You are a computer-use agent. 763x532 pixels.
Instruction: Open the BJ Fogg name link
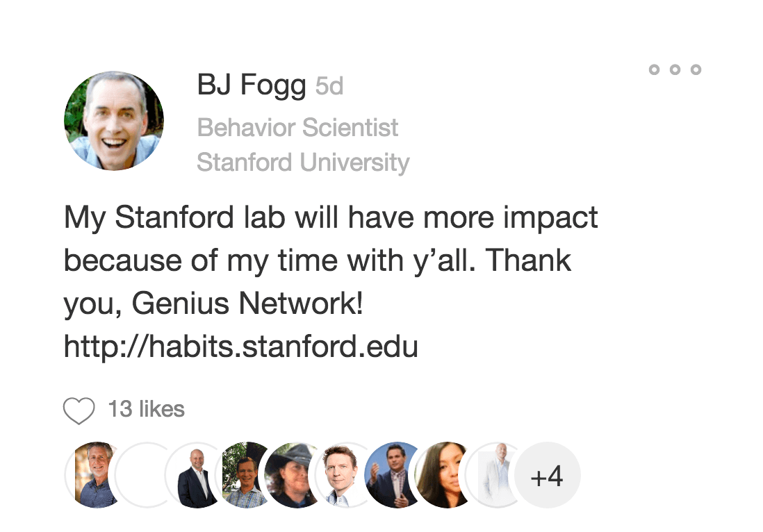[x=252, y=86]
